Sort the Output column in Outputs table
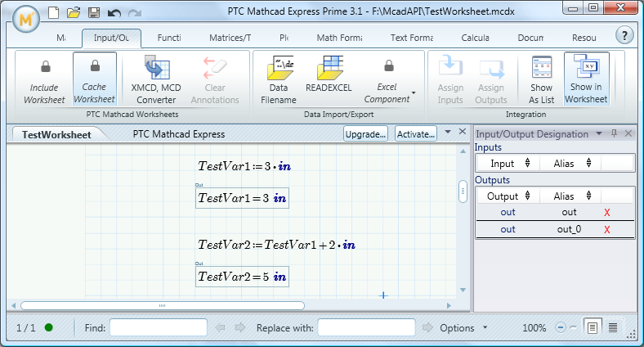 pyautogui.click(x=528, y=196)
